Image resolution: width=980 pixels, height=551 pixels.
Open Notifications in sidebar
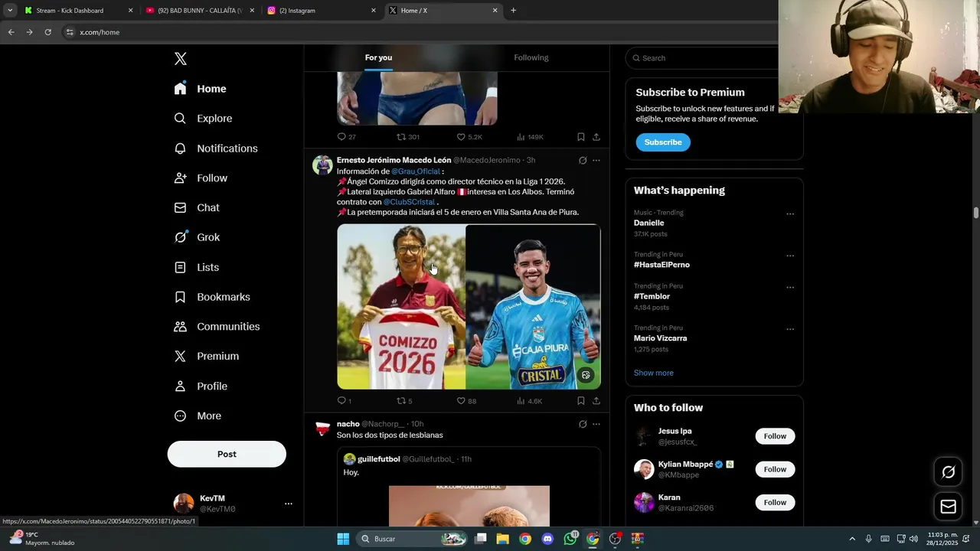216,148
